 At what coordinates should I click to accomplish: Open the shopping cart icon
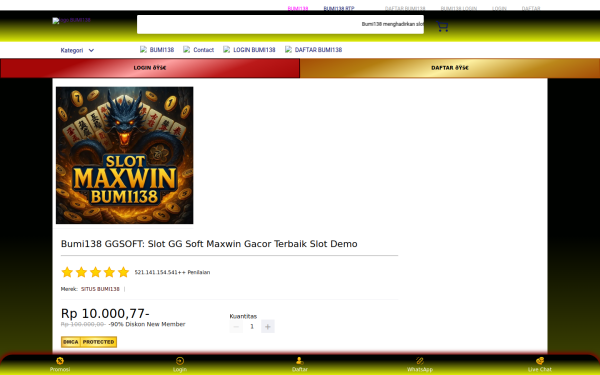click(442, 26)
